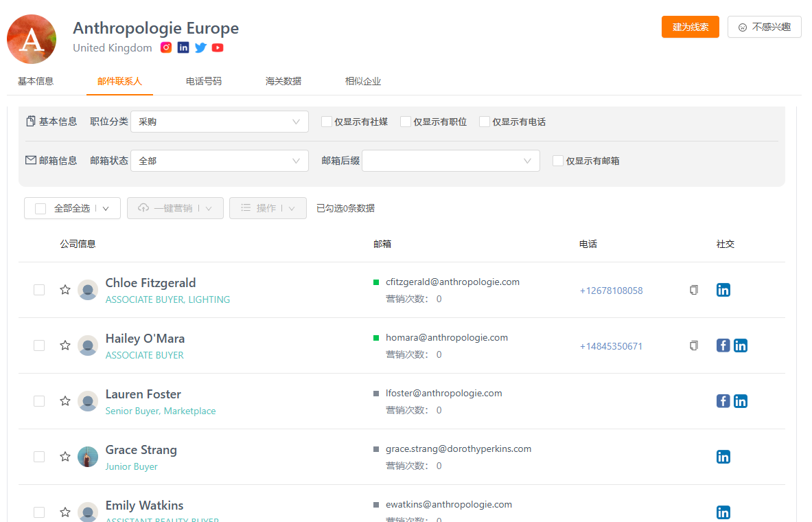This screenshot has width=812, height=522.
Task: Click the orange 建为线索 button
Action: click(691, 27)
